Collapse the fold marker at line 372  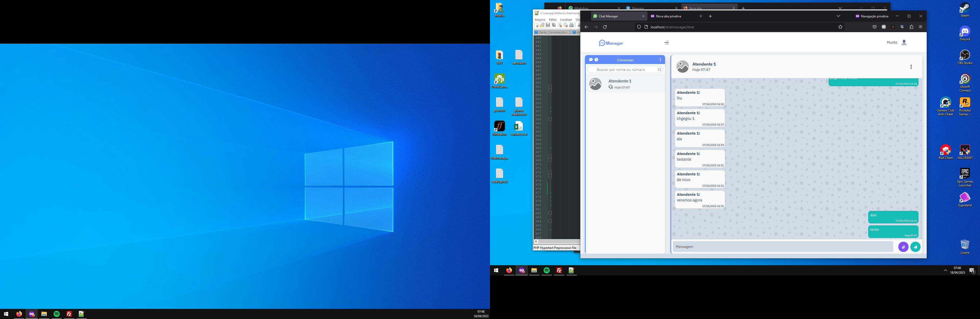pos(550,172)
